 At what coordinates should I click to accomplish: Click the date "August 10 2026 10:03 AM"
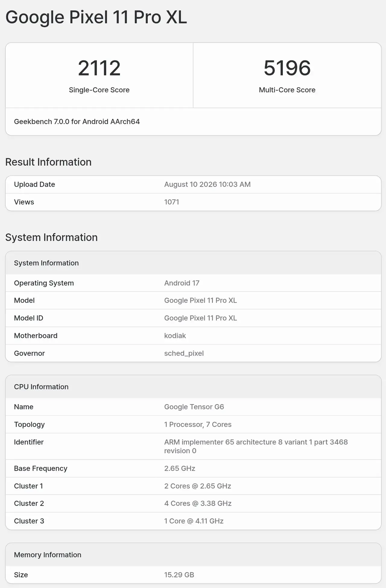207,185
